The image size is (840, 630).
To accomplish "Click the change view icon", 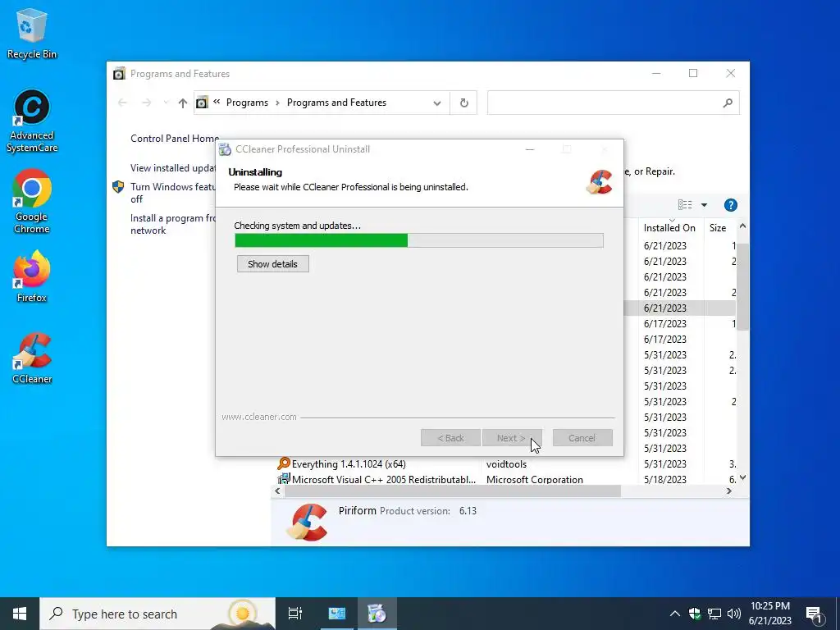I will pos(685,204).
